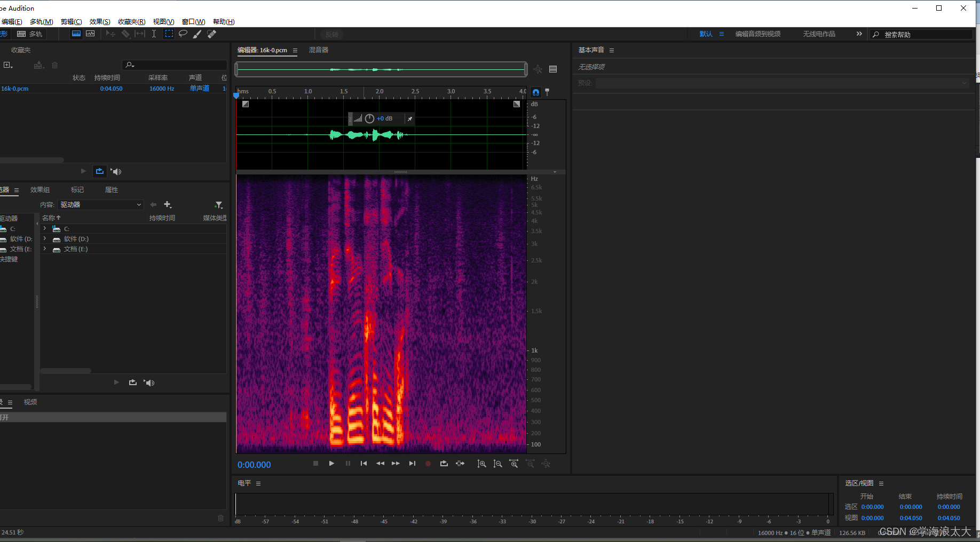Select the Marquee Selection tool
The width and height of the screenshot is (980, 542).
[x=169, y=34]
